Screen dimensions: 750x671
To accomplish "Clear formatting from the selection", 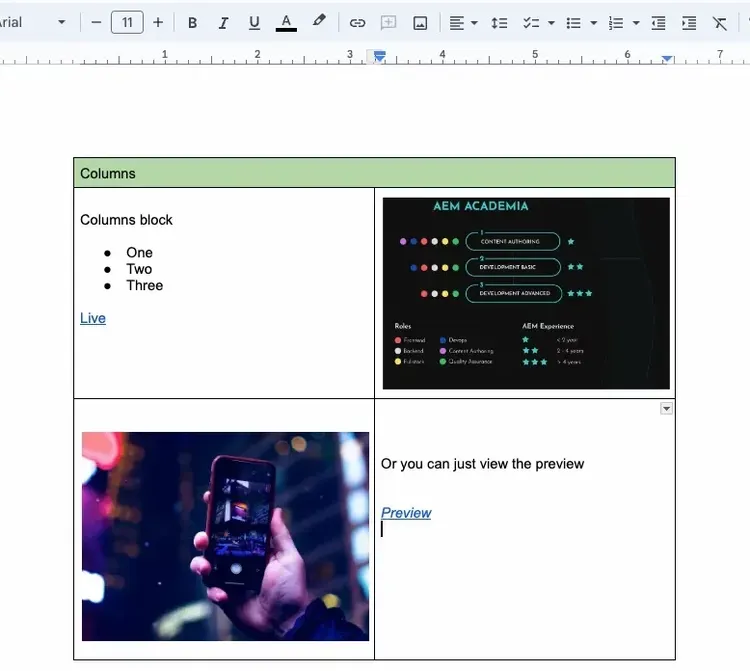I will coord(719,22).
